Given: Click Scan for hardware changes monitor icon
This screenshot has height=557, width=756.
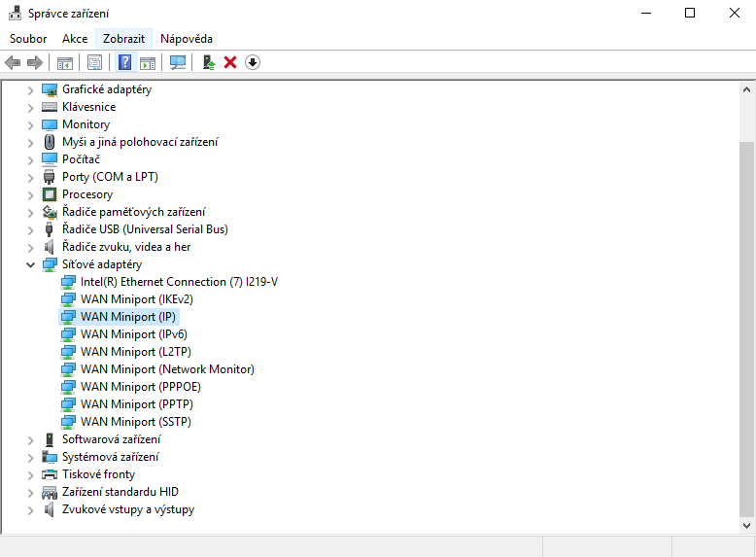Looking at the screenshot, I should pyautogui.click(x=178, y=62).
